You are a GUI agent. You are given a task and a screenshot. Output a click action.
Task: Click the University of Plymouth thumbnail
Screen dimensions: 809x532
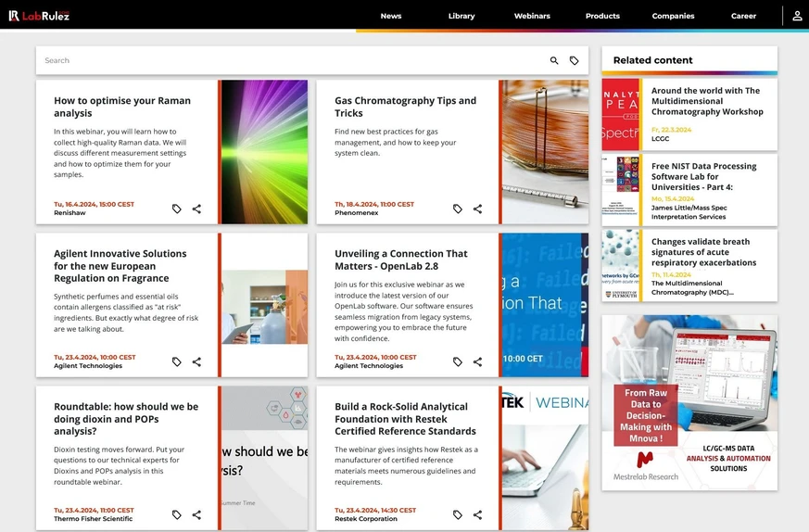tap(620, 265)
